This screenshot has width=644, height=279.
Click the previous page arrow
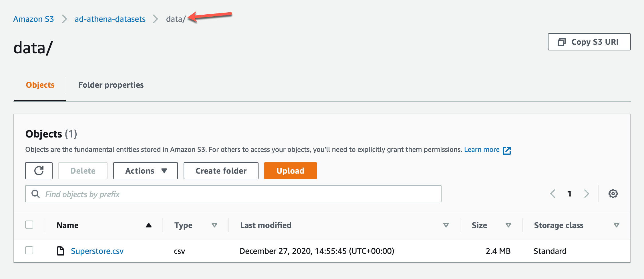click(x=552, y=194)
